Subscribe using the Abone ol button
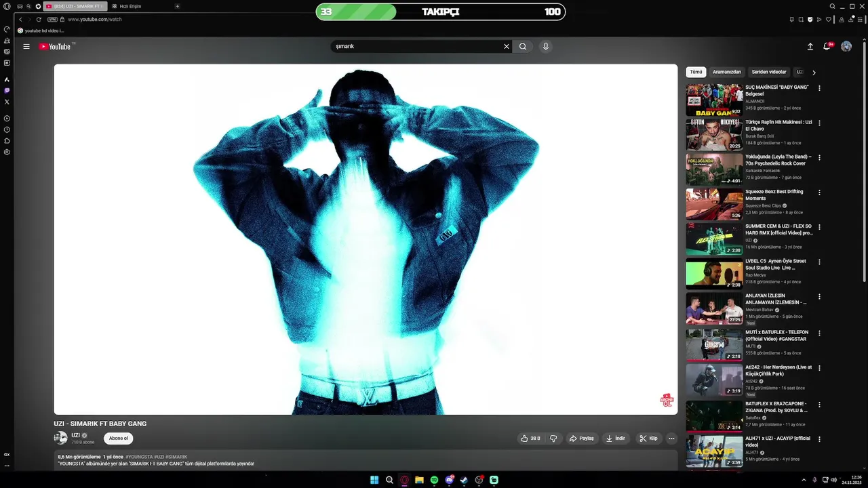868x488 pixels. point(119,439)
